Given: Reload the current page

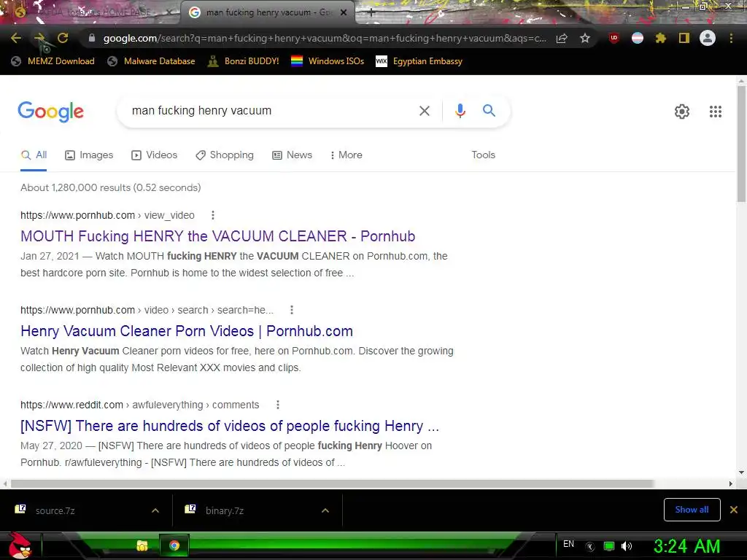Looking at the screenshot, I should pos(63,38).
